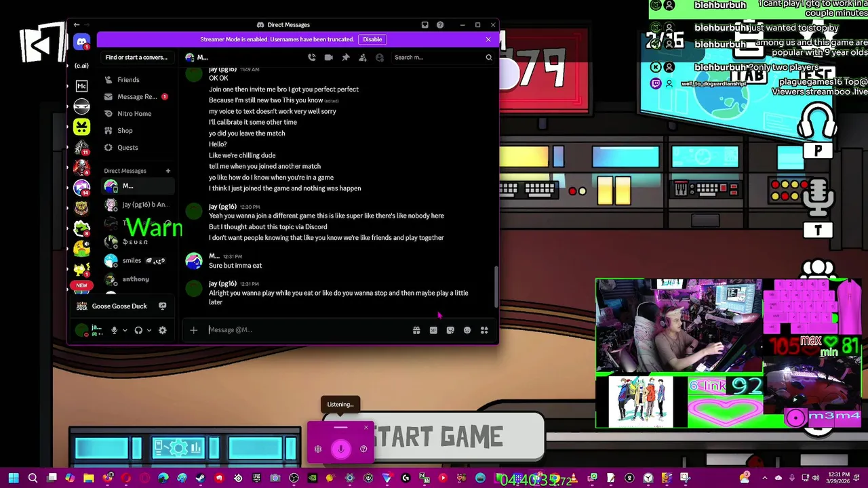
Task: Open Shop page
Action: coord(138,131)
